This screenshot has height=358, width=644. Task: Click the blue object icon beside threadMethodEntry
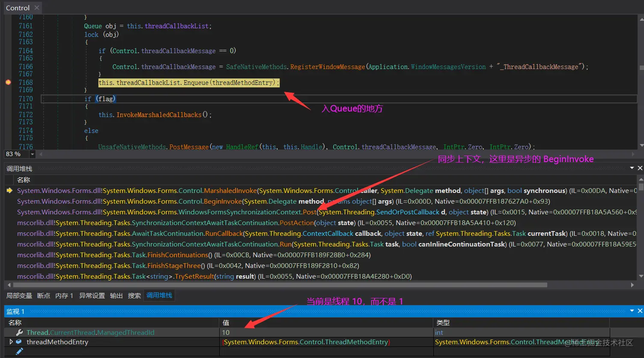point(19,342)
